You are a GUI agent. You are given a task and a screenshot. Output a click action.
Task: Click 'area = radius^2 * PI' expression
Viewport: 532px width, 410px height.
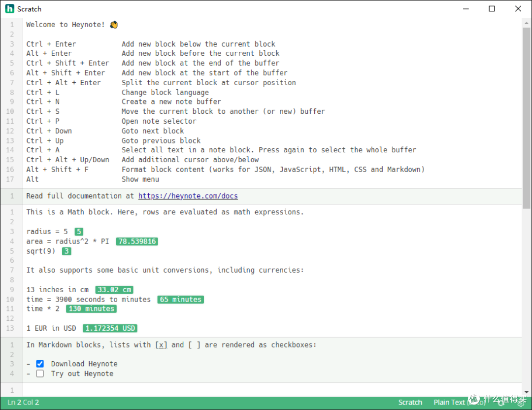pyautogui.click(x=67, y=241)
